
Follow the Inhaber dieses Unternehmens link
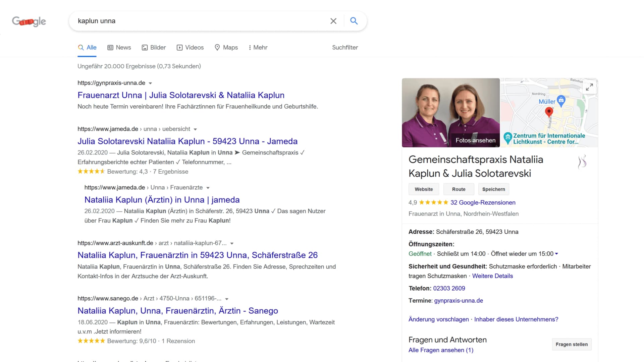[516, 319]
